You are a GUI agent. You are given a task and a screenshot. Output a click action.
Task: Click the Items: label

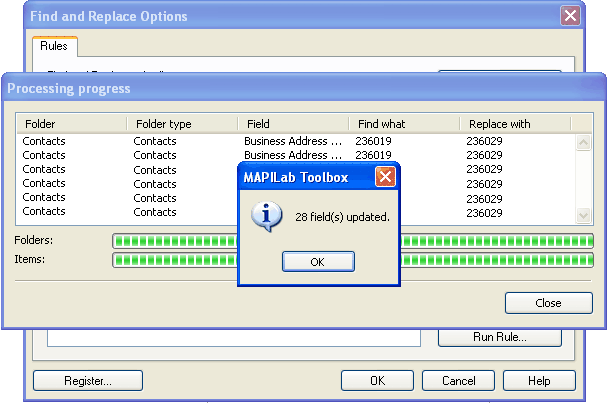tap(29, 259)
